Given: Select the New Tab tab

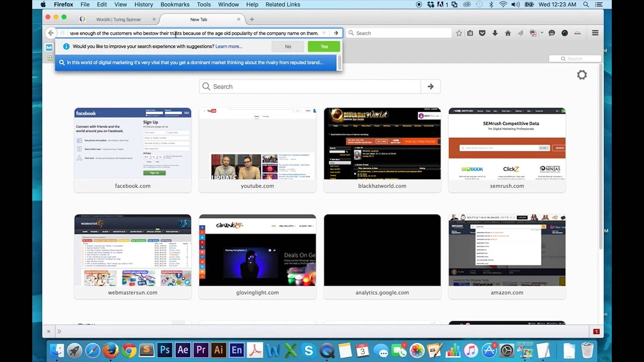Looking at the screenshot, I should [x=199, y=20].
